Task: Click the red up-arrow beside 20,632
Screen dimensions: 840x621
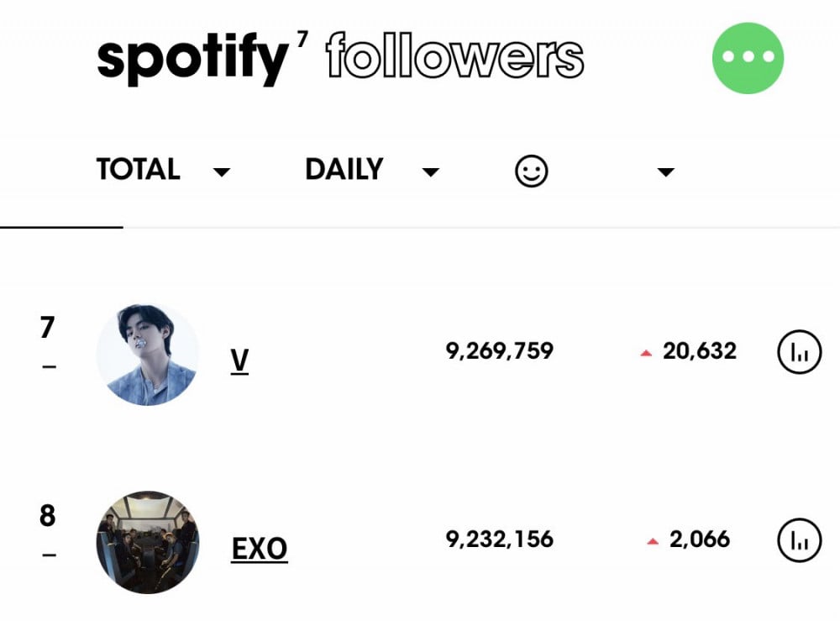Action: (x=646, y=353)
